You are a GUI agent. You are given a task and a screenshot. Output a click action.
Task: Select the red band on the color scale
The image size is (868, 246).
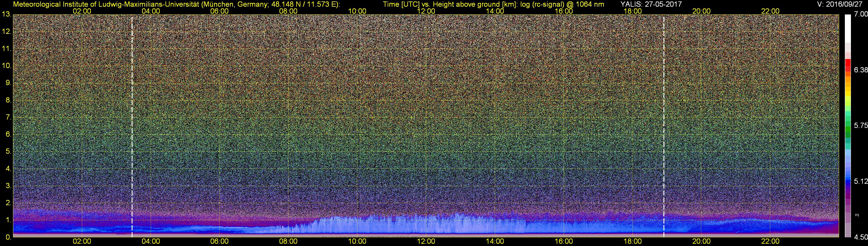click(x=848, y=65)
